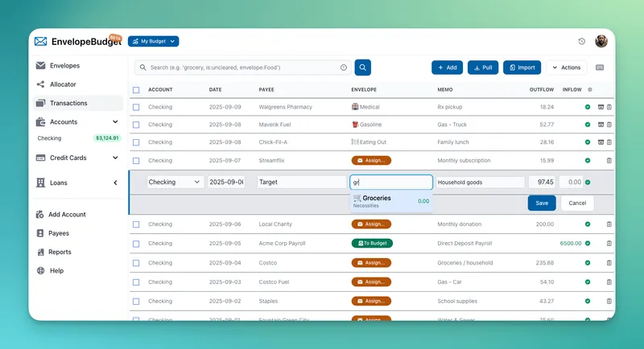Click the transaction search field
The width and height of the screenshot is (644, 349).
243,68
